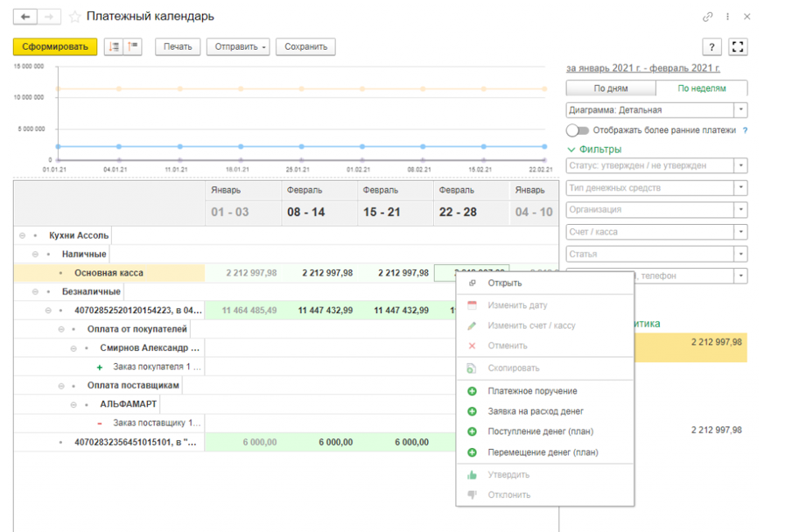Click the expand all groups icon
799x532 pixels.
[114, 46]
